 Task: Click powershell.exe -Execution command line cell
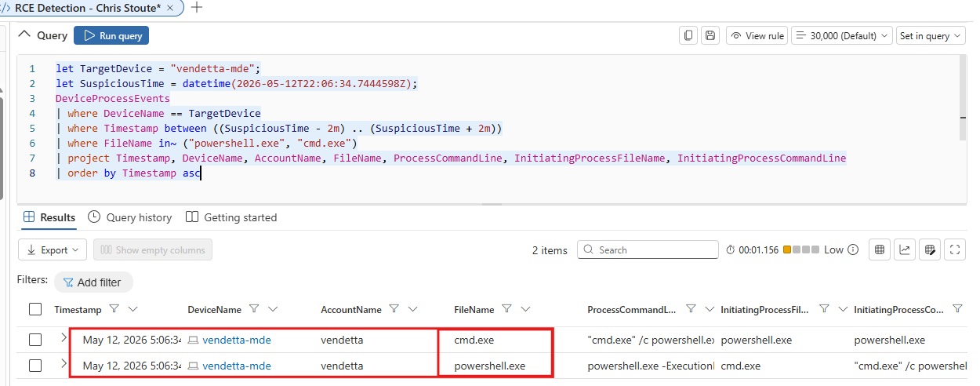pyautogui.click(x=651, y=366)
